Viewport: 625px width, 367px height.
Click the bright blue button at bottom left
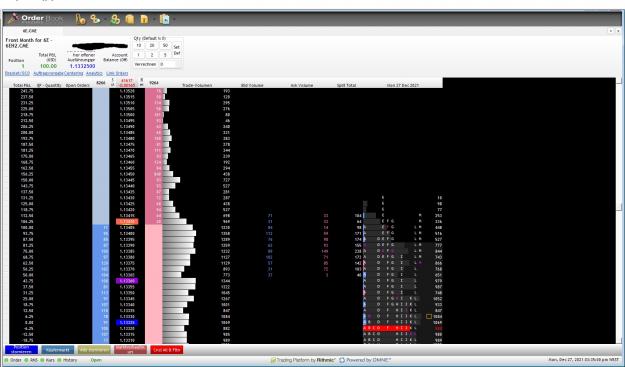(22, 350)
